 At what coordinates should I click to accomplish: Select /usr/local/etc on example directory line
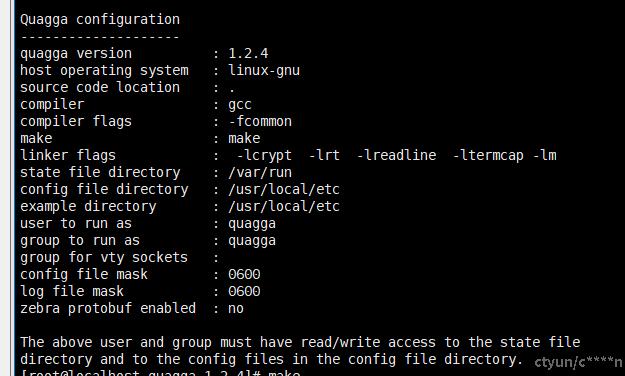pos(284,206)
